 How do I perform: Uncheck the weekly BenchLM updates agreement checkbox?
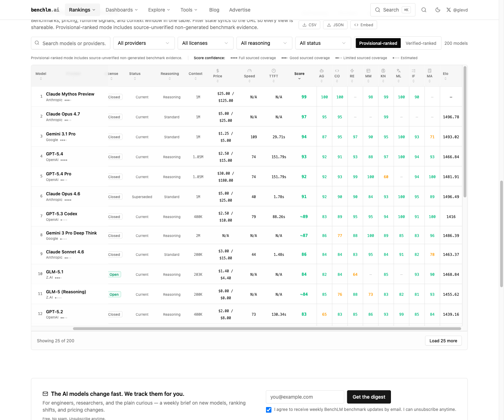(x=268, y=410)
